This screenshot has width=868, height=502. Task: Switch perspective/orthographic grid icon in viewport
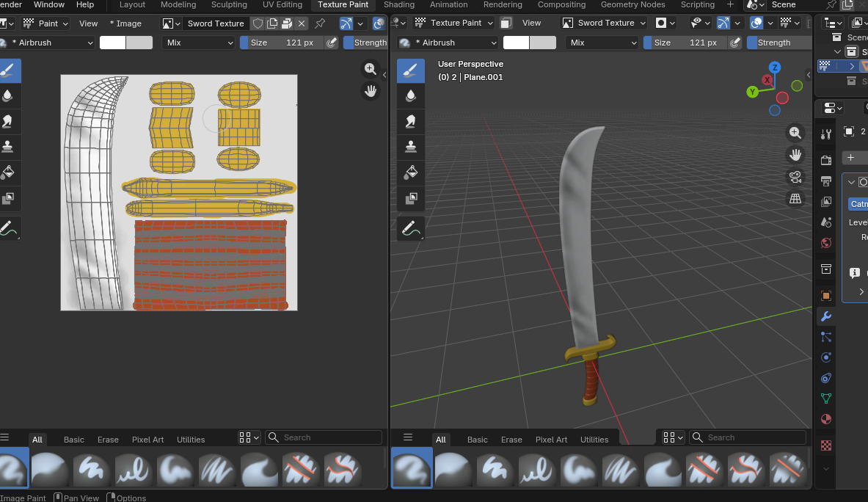(795, 199)
